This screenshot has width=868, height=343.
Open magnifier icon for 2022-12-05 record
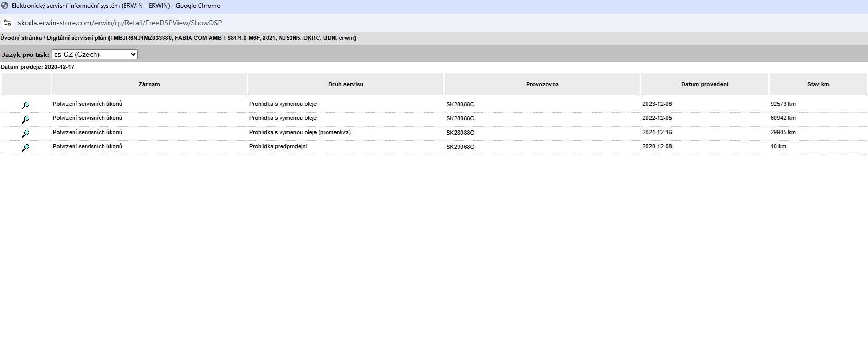pos(25,119)
